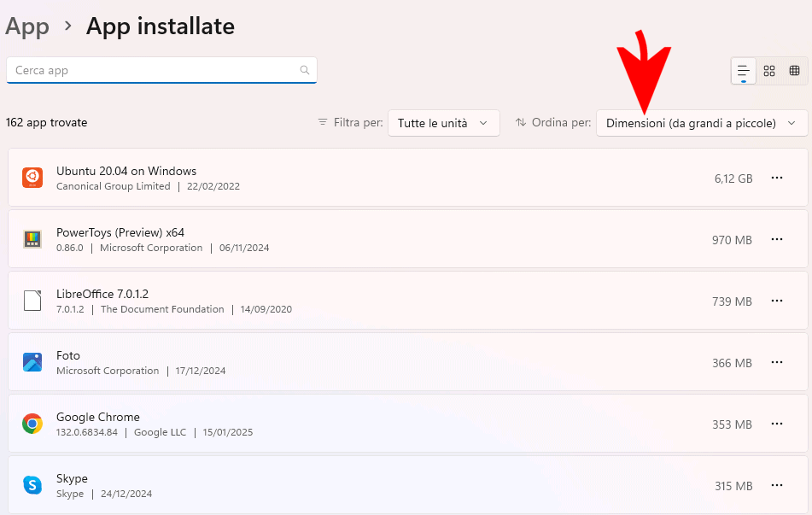Screen dimensions: 812x515
Task: Open more options for Foto
Action: 777,362
